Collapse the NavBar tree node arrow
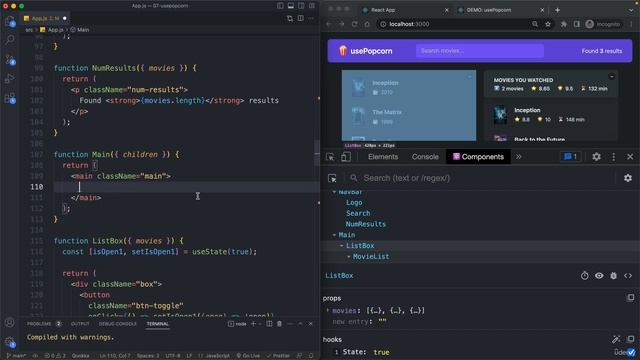The image size is (640, 360). (335, 192)
